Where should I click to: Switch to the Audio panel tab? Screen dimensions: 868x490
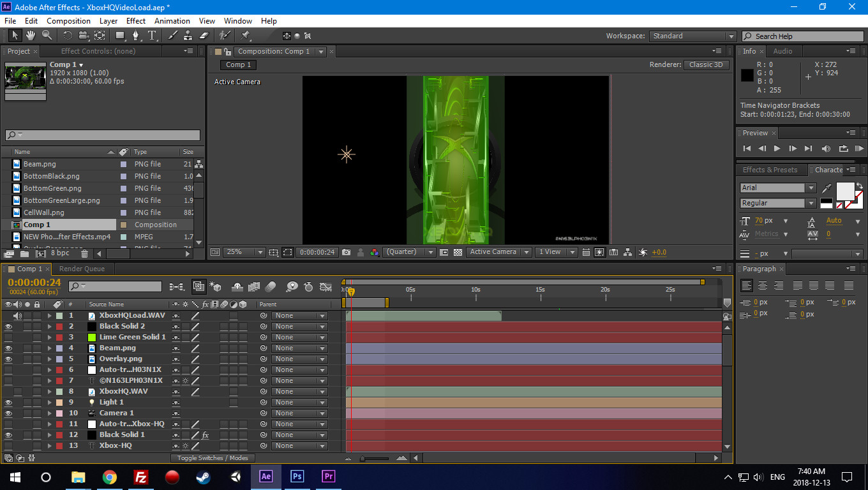782,51
